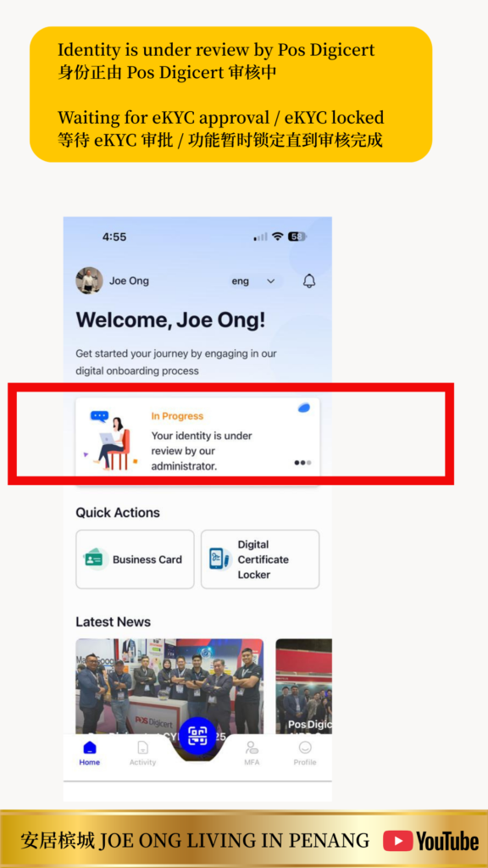The width and height of the screenshot is (488, 868).
Task: Switch to the Activity tab
Action: click(x=142, y=753)
